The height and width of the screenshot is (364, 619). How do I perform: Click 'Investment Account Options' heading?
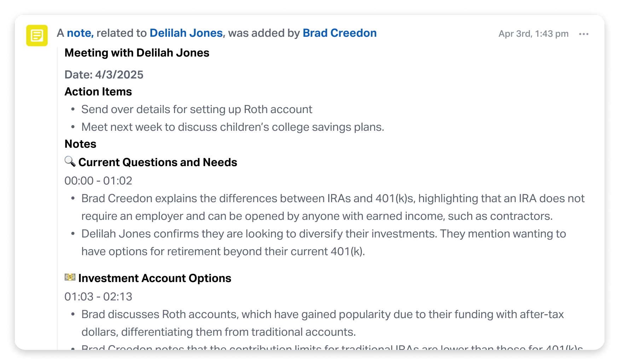(155, 278)
